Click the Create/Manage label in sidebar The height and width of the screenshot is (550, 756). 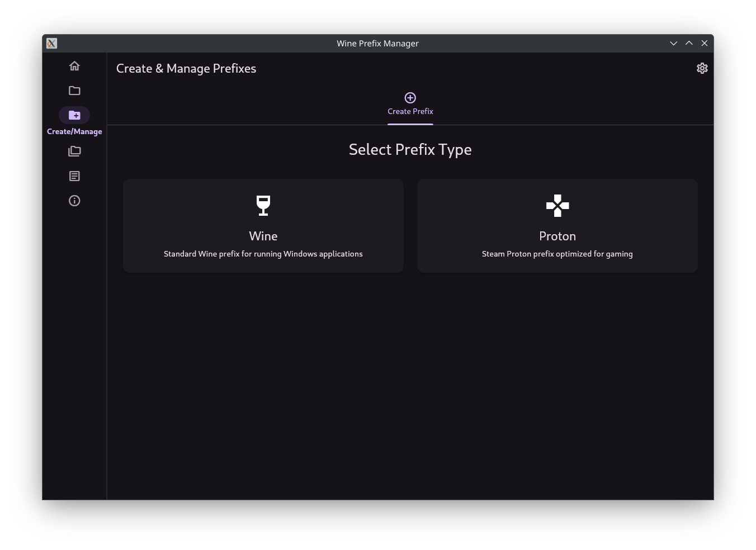(74, 131)
